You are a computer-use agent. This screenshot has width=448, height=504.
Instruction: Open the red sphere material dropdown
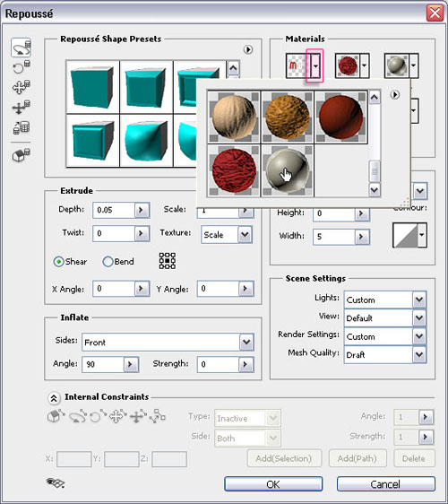tap(365, 65)
